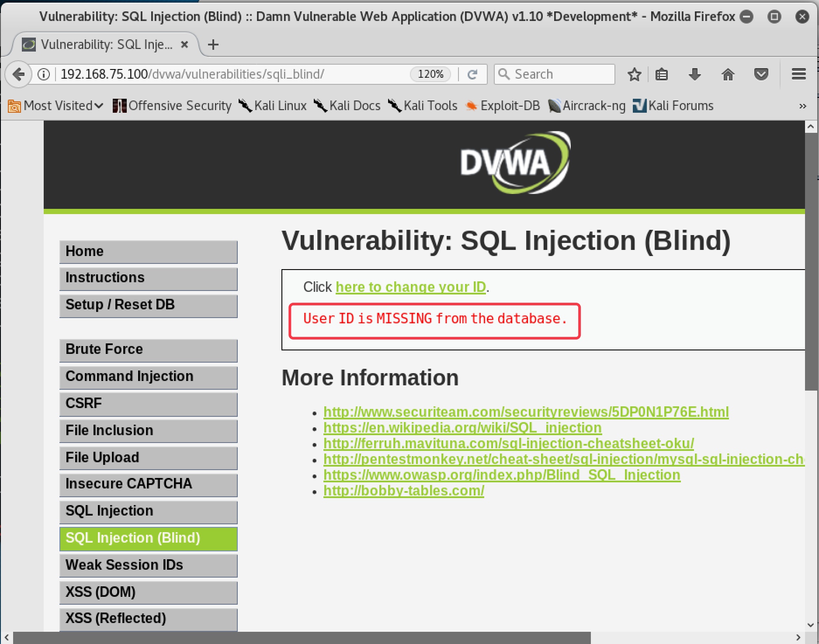Open the Wikipedia SQL_injection link
The width and height of the screenshot is (819, 644).
462,428
